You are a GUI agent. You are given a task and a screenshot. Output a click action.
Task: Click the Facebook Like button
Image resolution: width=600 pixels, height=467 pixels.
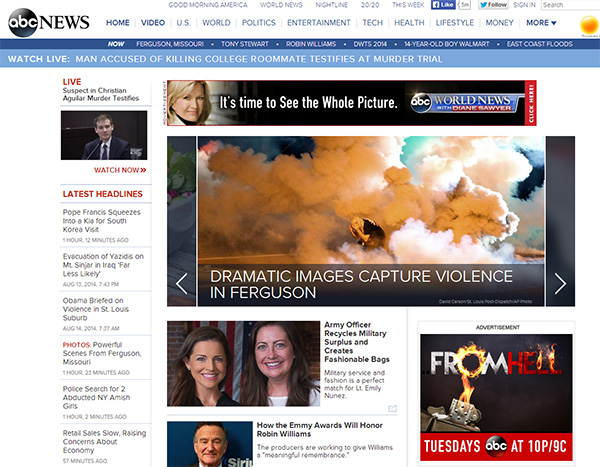click(445, 5)
